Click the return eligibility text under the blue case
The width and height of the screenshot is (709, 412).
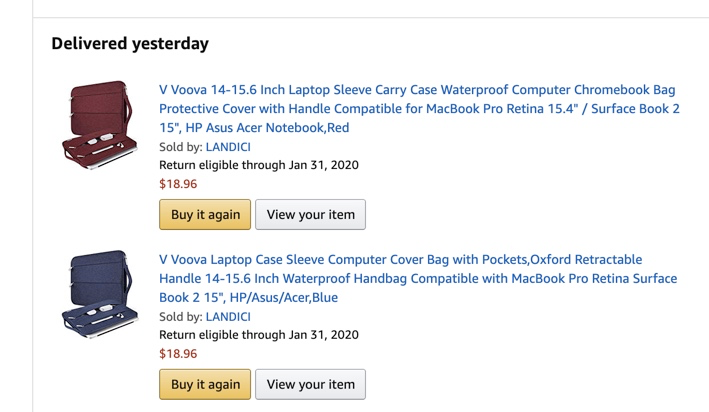click(x=258, y=335)
